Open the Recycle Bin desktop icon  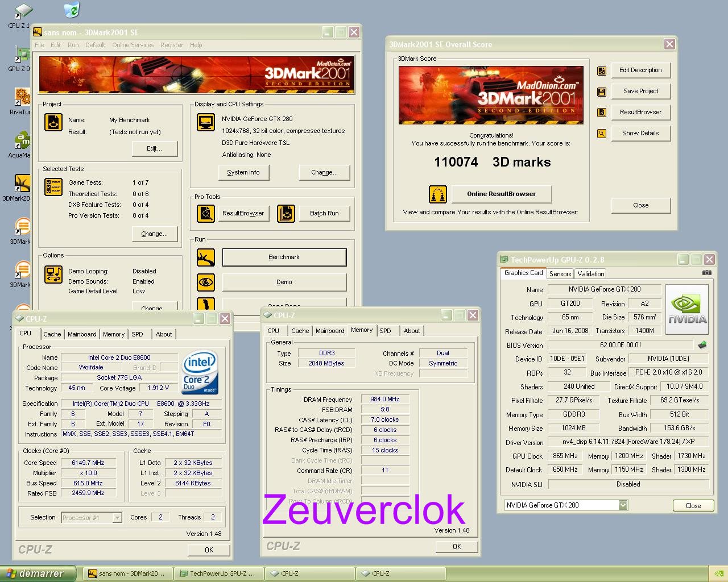click(72, 10)
